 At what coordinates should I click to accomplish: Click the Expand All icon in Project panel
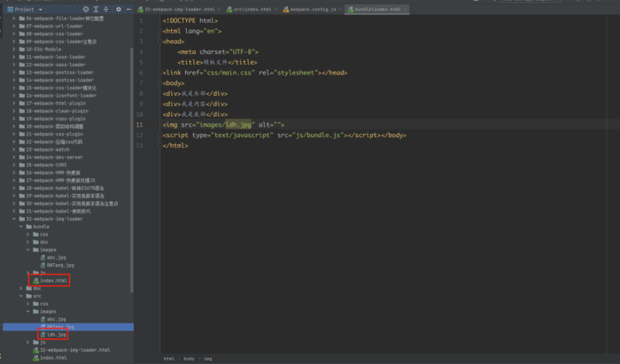96,9
